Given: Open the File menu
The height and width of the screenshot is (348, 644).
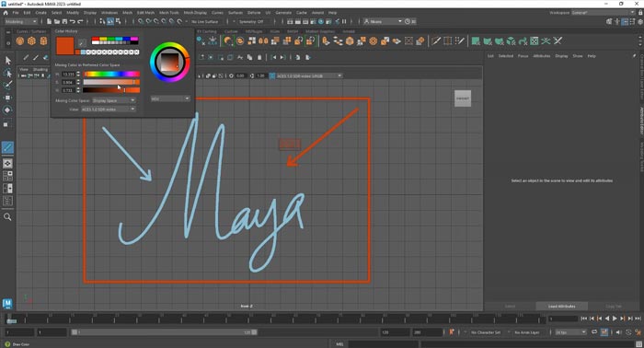Looking at the screenshot, I should (x=16, y=13).
